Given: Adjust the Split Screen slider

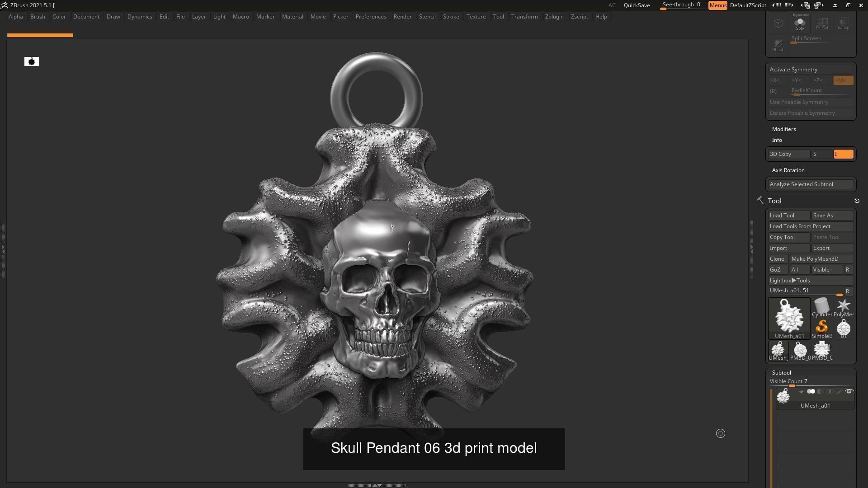Looking at the screenshot, I should 811,39.
